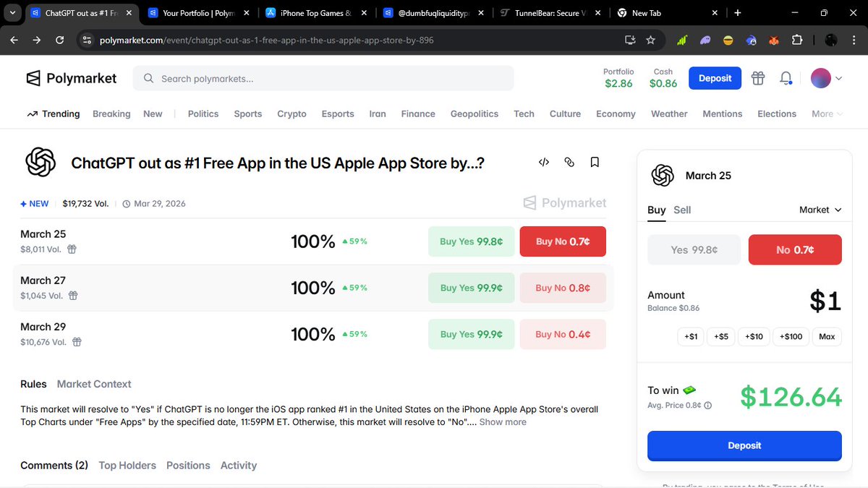Screen dimensions: 868x488
Task: Expand the account avatar dropdown
Action: [839, 78]
